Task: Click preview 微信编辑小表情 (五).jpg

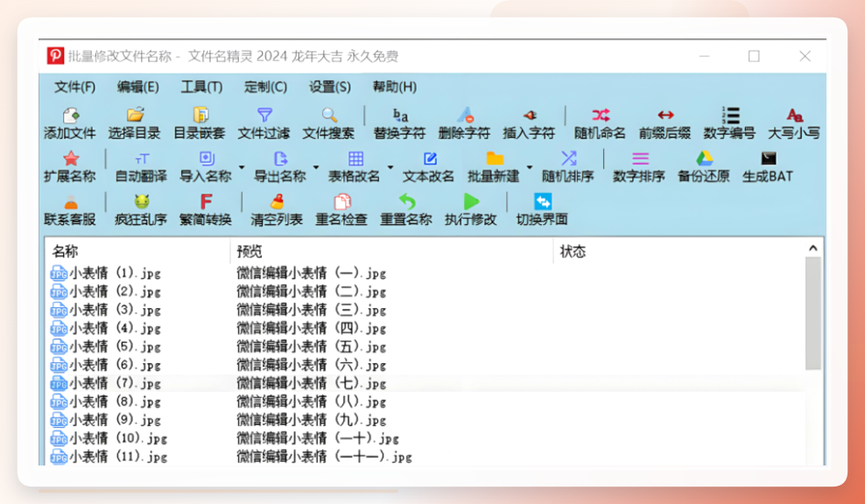Action: coord(312,346)
